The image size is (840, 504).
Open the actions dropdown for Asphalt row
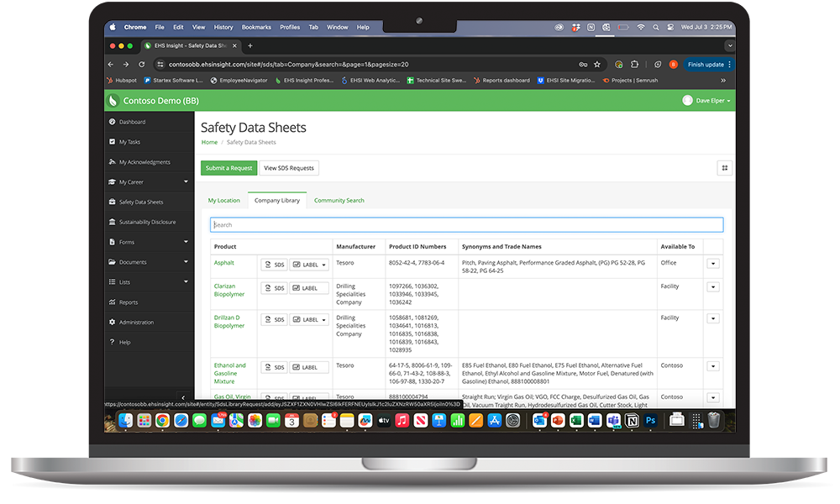[712, 263]
